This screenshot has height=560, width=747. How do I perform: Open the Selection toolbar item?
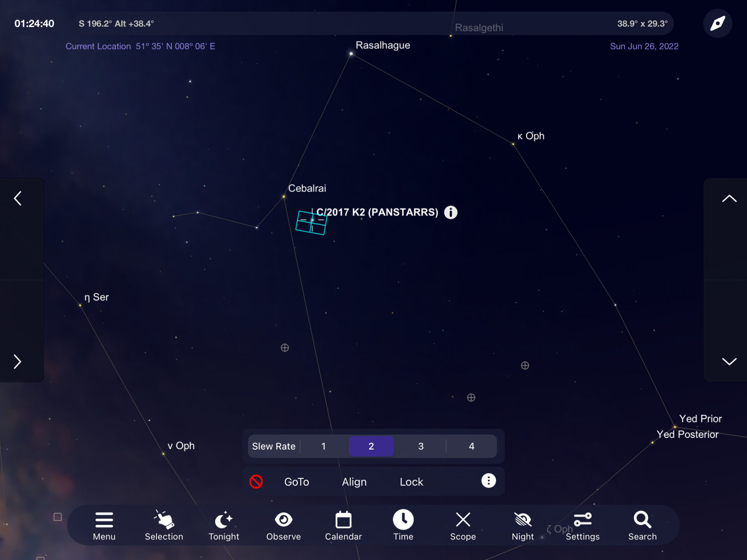164,526
